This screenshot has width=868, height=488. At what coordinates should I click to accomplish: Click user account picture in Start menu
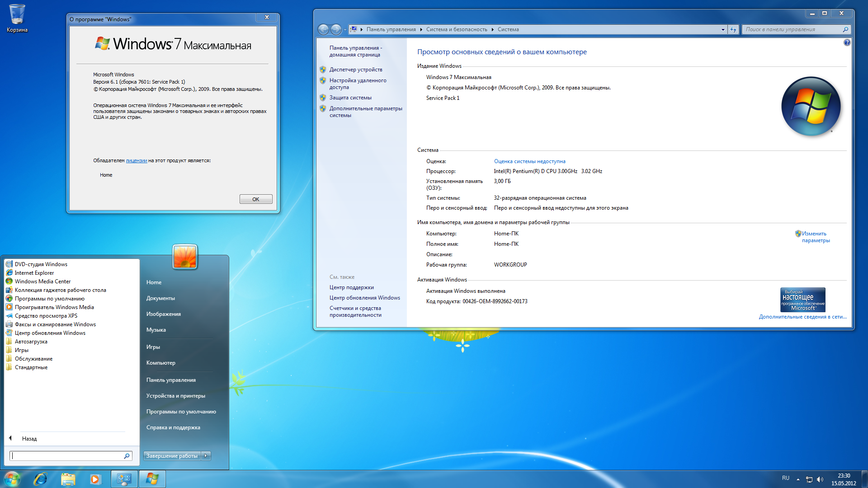pos(184,257)
